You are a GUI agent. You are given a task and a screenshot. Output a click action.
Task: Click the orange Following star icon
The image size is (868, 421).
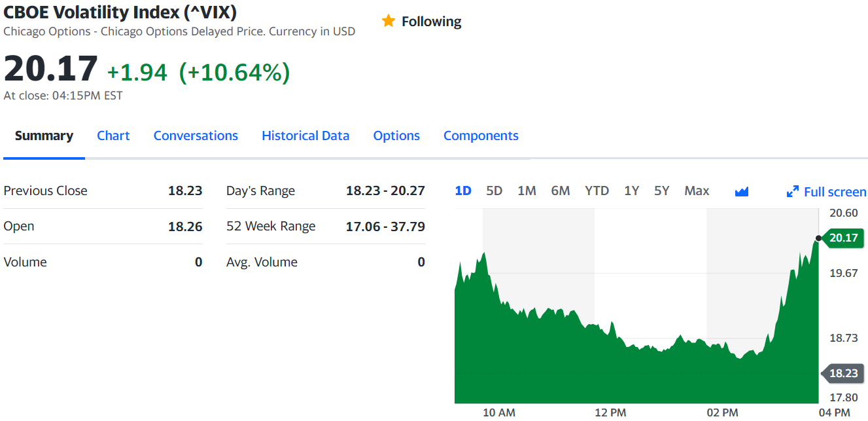tap(389, 21)
